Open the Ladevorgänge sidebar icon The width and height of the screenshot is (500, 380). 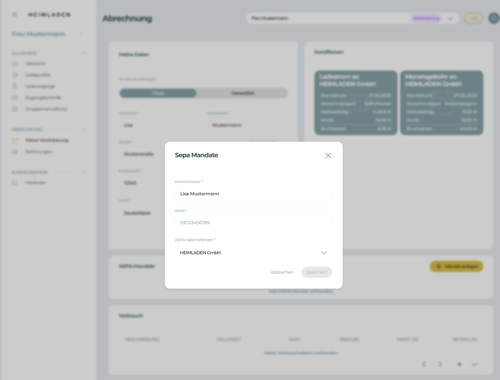click(x=15, y=86)
